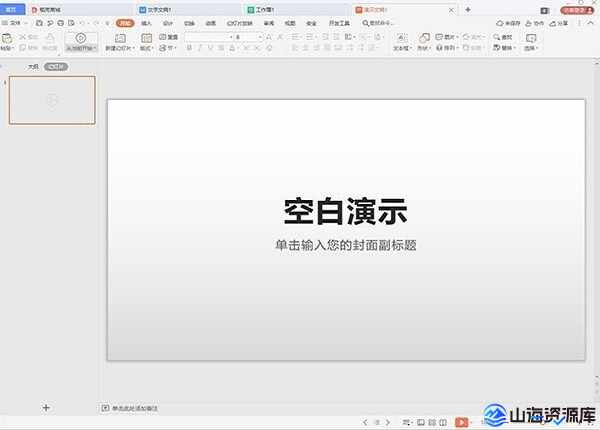The width and height of the screenshot is (600, 430).
Task: Click the Print Preview icon
Action: coord(71,23)
